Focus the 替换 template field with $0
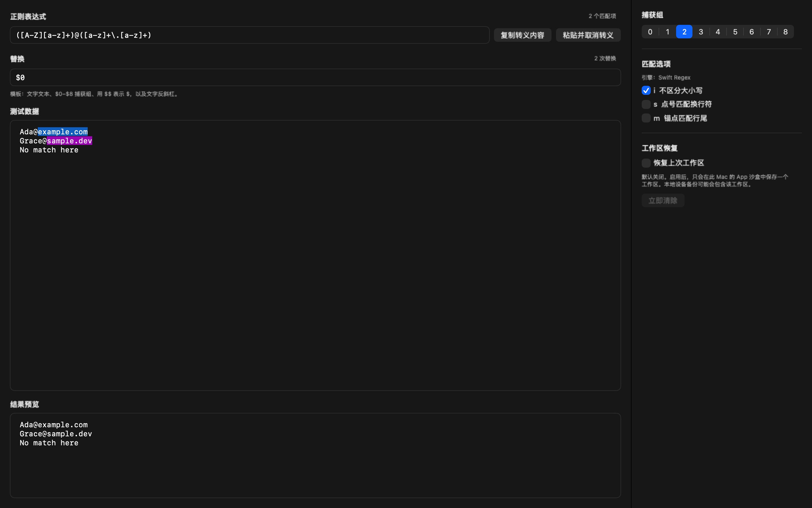 coord(315,78)
